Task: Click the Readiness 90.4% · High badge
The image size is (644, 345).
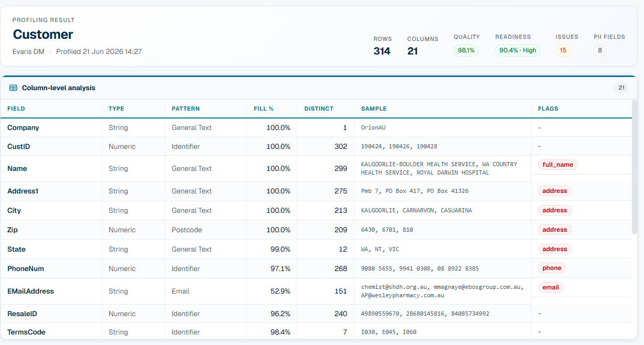Action: [x=518, y=50]
